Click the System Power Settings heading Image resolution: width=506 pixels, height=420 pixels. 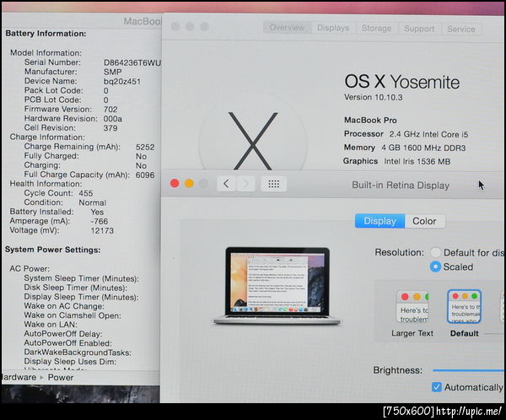pos(52,250)
